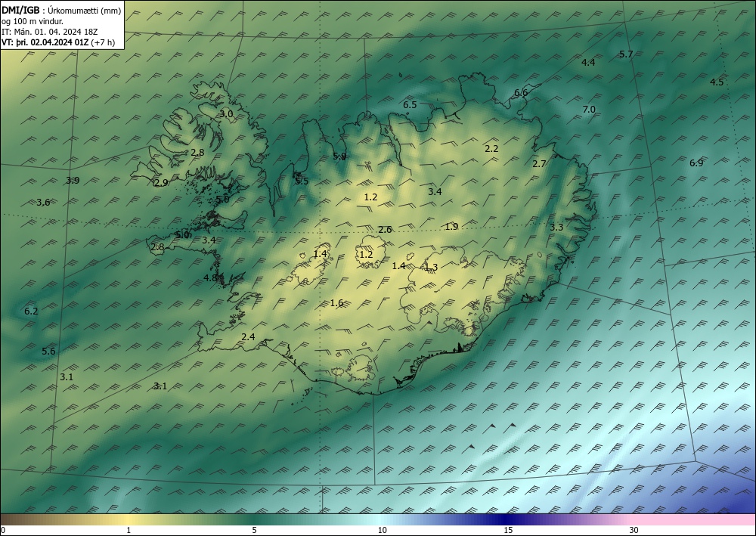Viewport: 756px width, 536px height.
Task: Click the 2.9 value label
Action: [x=161, y=183]
